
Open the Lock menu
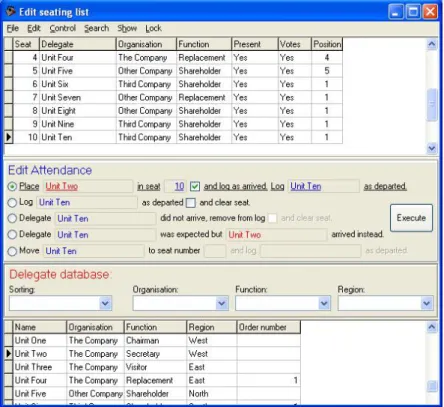click(x=153, y=28)
